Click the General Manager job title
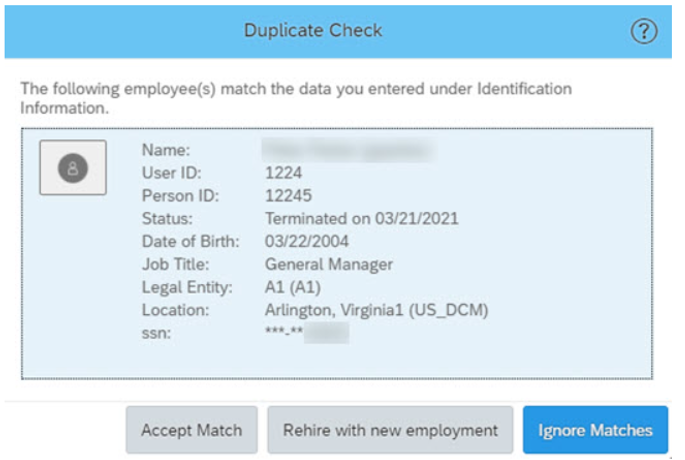 (x=329, y=264)
